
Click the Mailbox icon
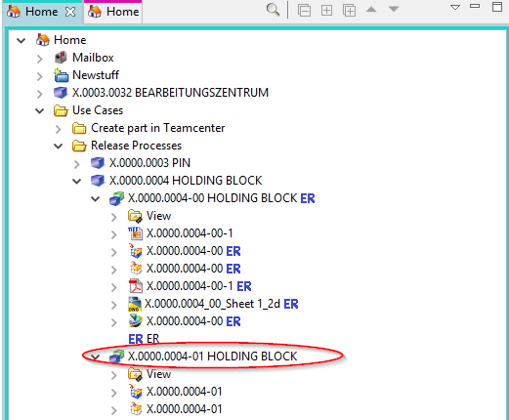click(x=61, y=58)
